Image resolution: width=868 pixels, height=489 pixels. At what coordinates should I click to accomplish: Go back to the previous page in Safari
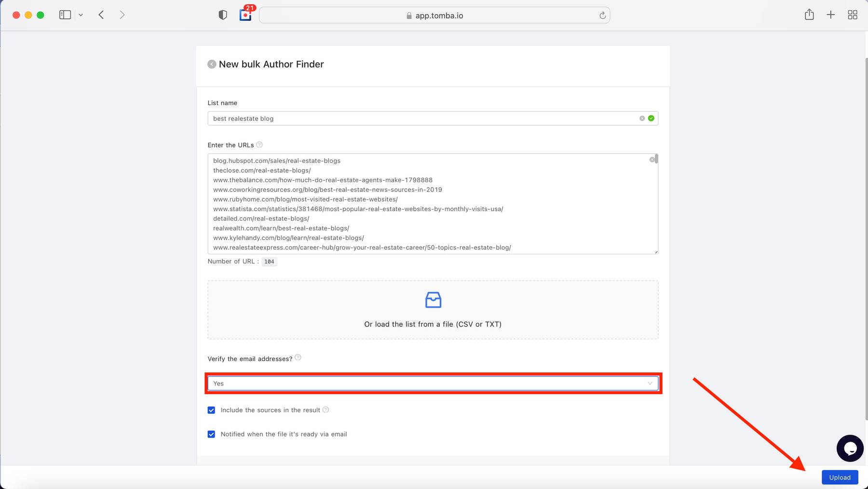click(101, 15)
